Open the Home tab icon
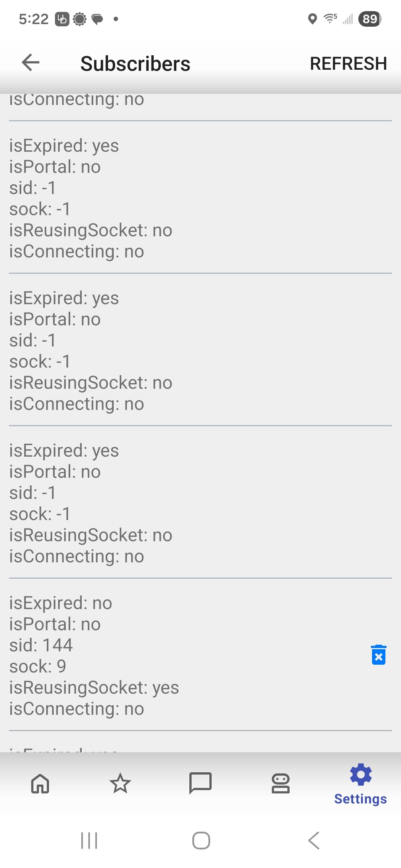The image size is (401, 868). [40, 783]
